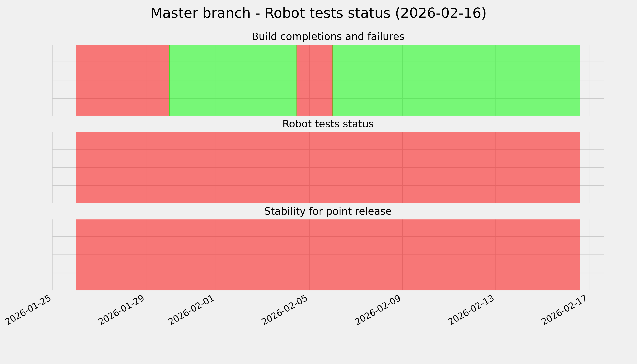This screenshot has width=637, height=364.
Task: Click the leftmost red block in the build chart
Action: pyautogui.click(x=123, y=80)
